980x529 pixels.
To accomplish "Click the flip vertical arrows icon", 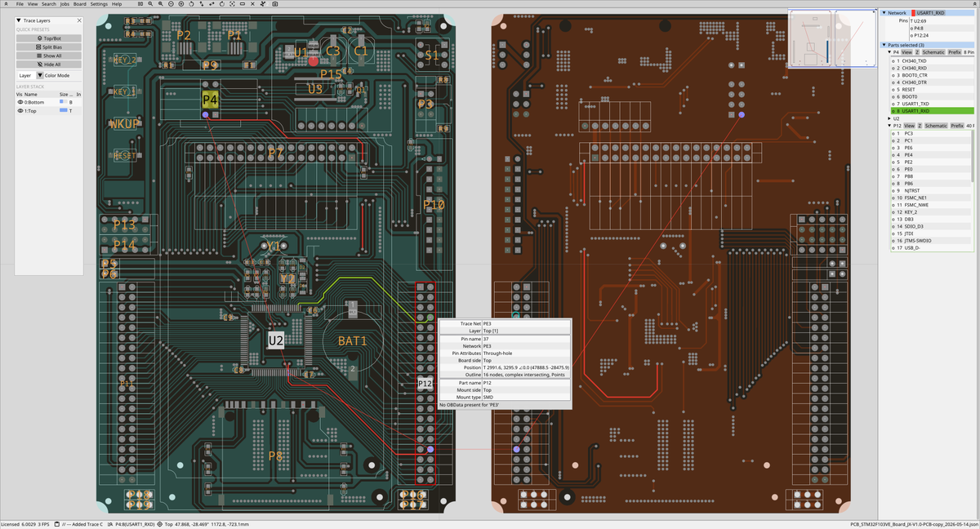I will tap(201, 4).
